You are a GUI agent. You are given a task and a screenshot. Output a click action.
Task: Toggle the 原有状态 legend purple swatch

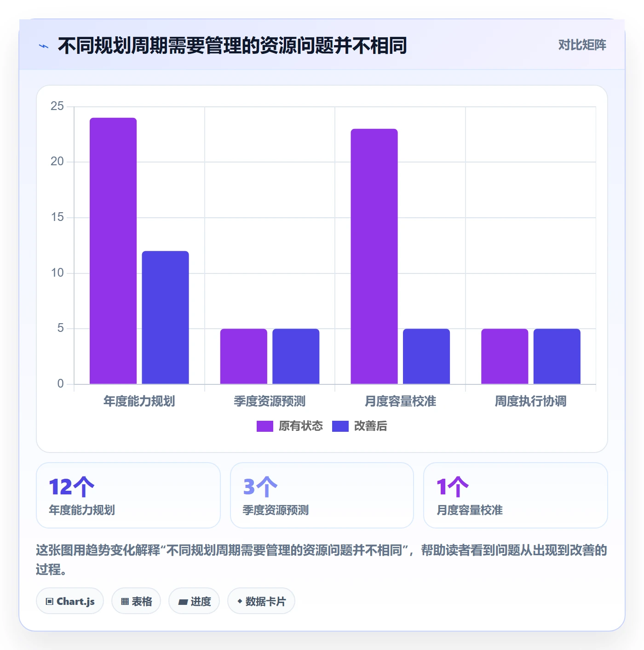(x=264, y=426)
